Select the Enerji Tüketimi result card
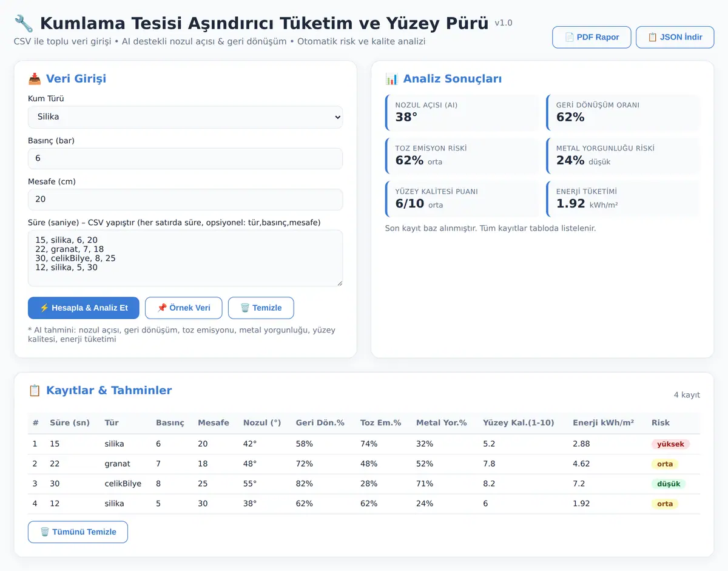Image resolution: width=728 pixels, height=571 pixels. click(x=623, y=198)
